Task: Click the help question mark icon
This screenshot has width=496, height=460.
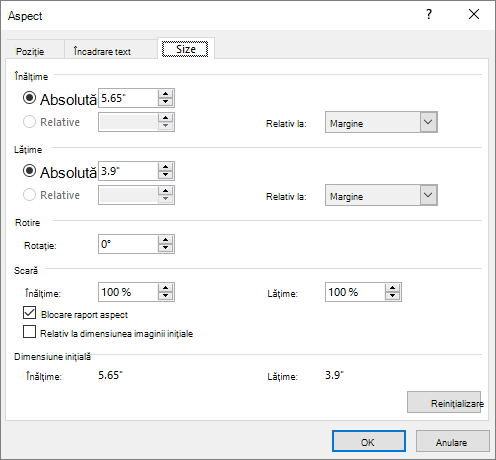Action: click(429, 14)
